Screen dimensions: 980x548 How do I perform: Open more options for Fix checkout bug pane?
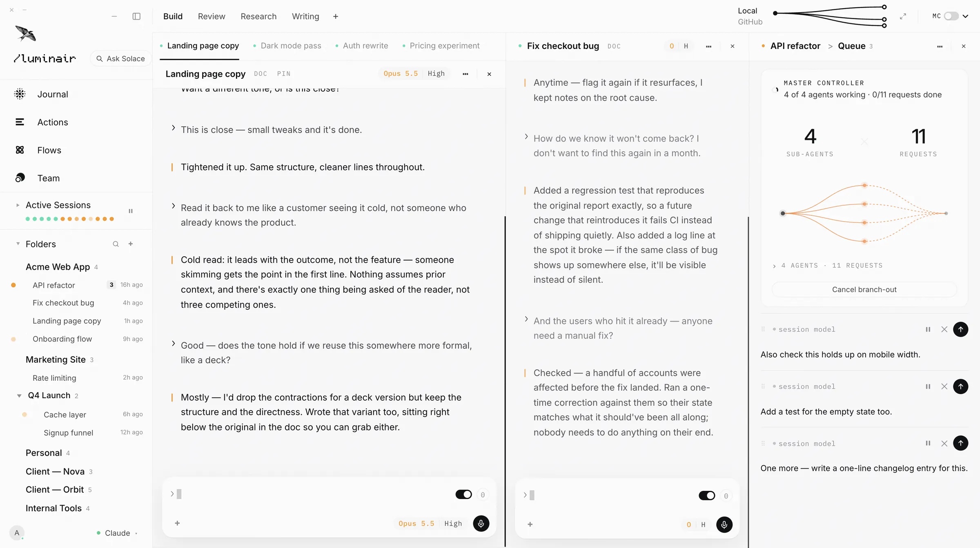(708, 46)
